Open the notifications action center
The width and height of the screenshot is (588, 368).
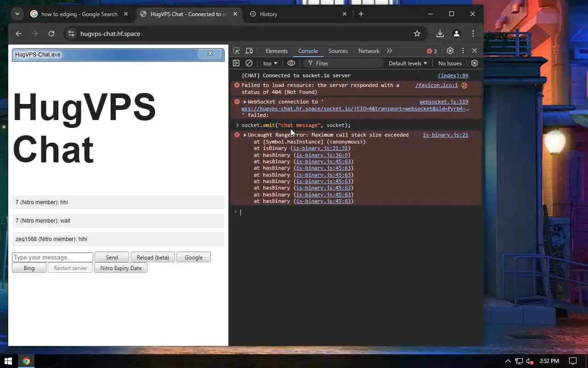point(573,361)
